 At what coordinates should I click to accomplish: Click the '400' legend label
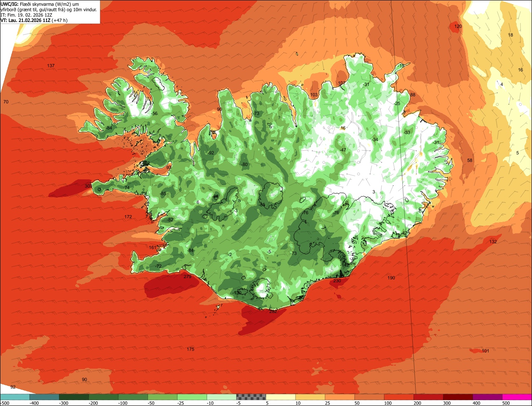(476, 403)
